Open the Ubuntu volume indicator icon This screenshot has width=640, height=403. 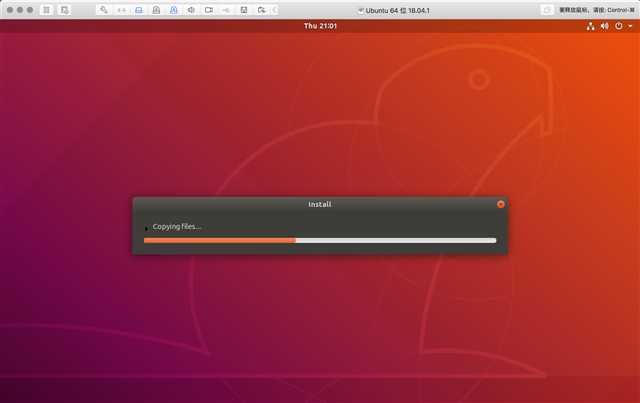tap(604, 26)
